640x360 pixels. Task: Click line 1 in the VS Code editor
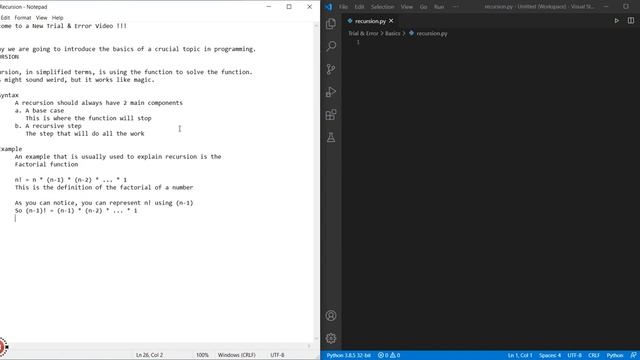pyautogui.click(x=490, y=42)
